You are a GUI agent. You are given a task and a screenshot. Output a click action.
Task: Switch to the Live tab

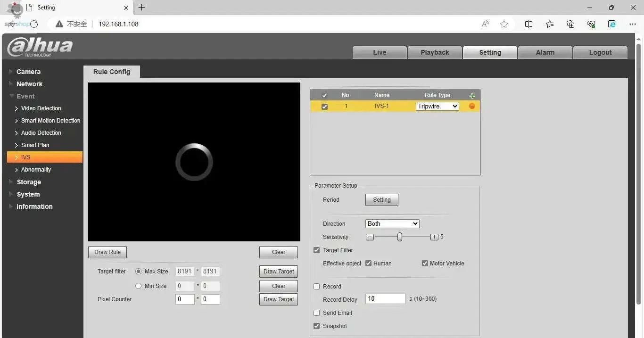[x=380, y=52]
